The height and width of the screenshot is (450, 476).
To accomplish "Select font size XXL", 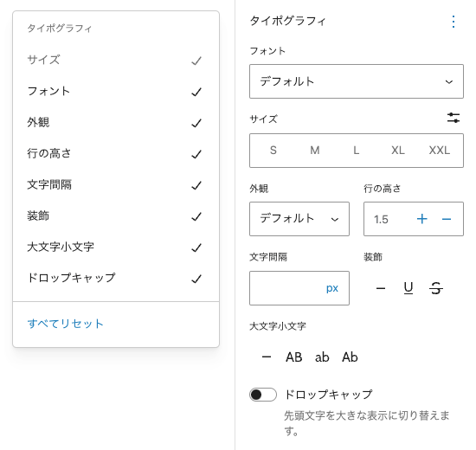I will pyautogui.click(x=440, y=151).
